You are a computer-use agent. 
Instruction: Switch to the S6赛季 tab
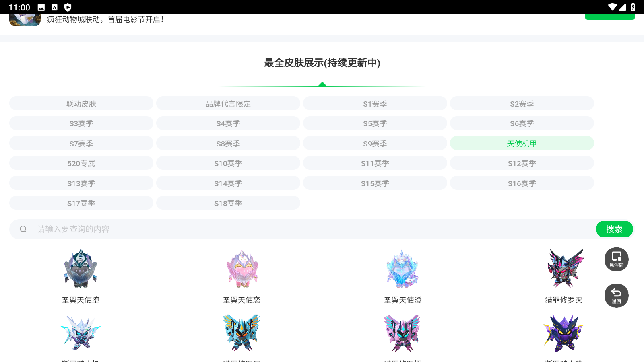point(522,123)
